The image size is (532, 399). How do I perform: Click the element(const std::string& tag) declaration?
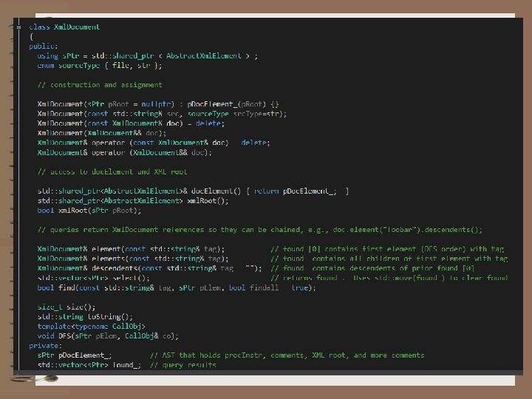click(131, 249)
